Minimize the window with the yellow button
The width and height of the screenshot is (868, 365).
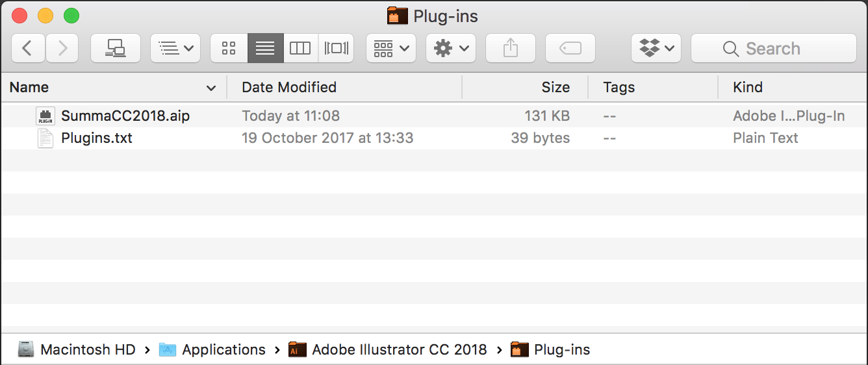pos(45,16)
